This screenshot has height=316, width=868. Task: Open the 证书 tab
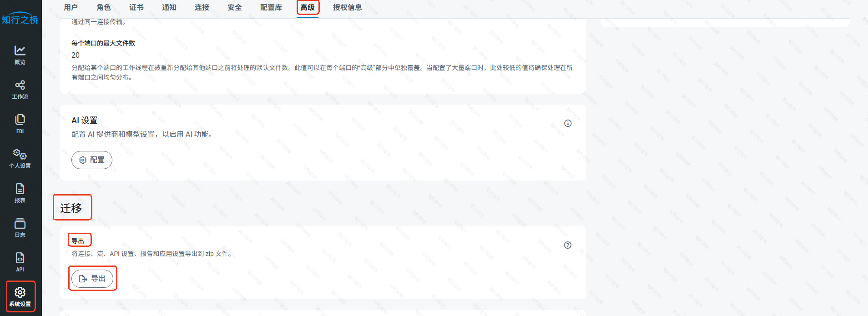point(136,7)
